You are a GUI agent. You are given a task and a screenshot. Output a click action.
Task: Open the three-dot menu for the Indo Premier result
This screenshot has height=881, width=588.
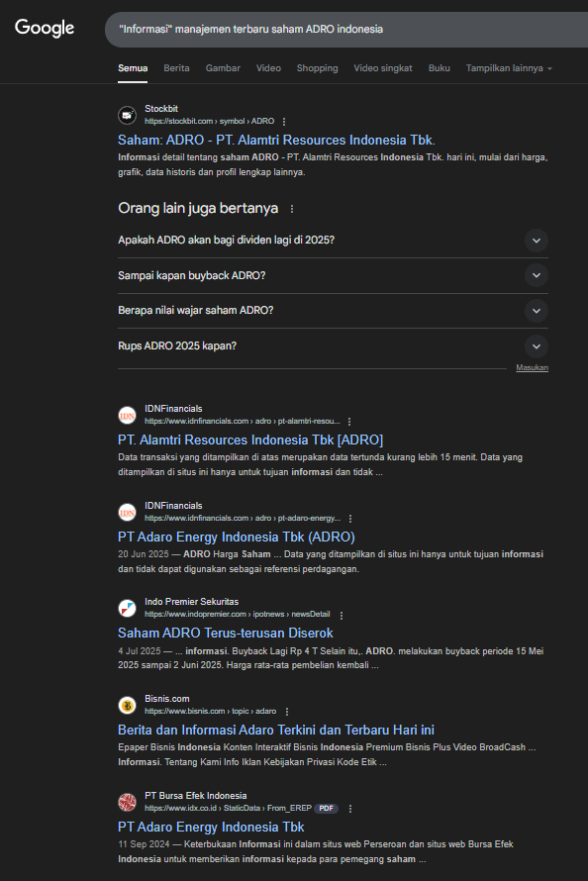[x=342, y=615]
